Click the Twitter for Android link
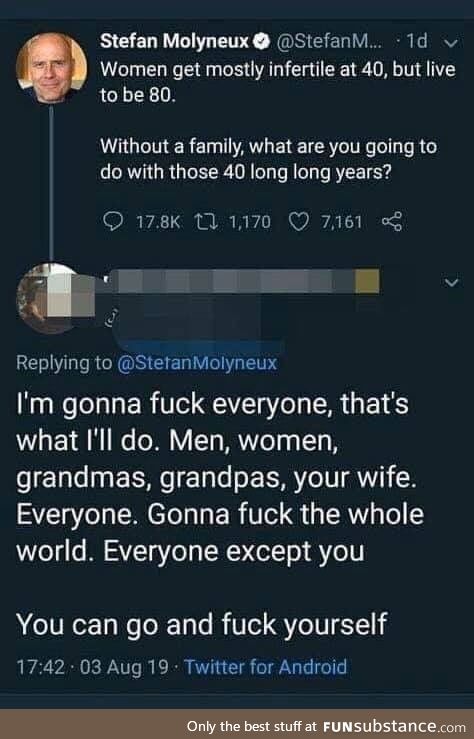This screenshot has width=474, height=739. point(265,667)
